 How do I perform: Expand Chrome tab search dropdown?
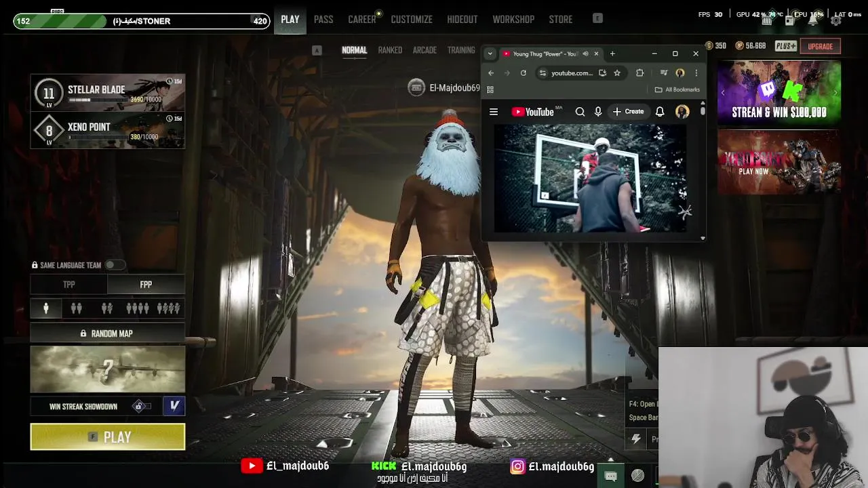point(490,54)
